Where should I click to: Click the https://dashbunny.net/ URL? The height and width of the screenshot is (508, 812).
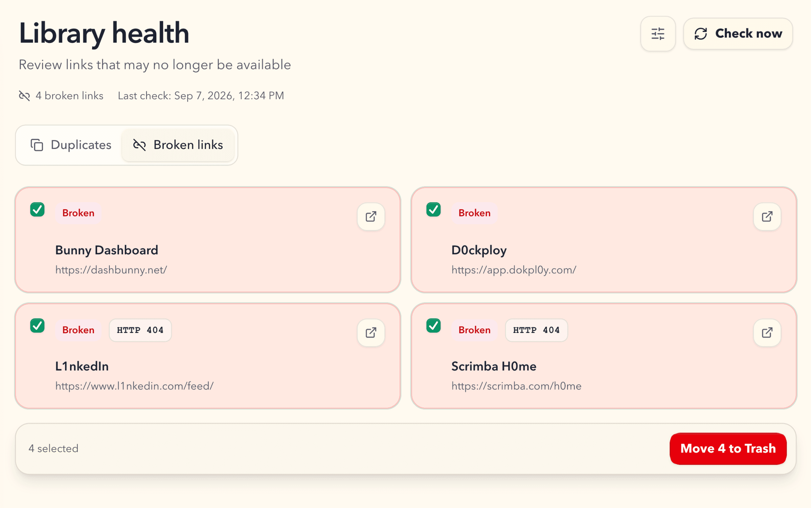click(111, 270)
